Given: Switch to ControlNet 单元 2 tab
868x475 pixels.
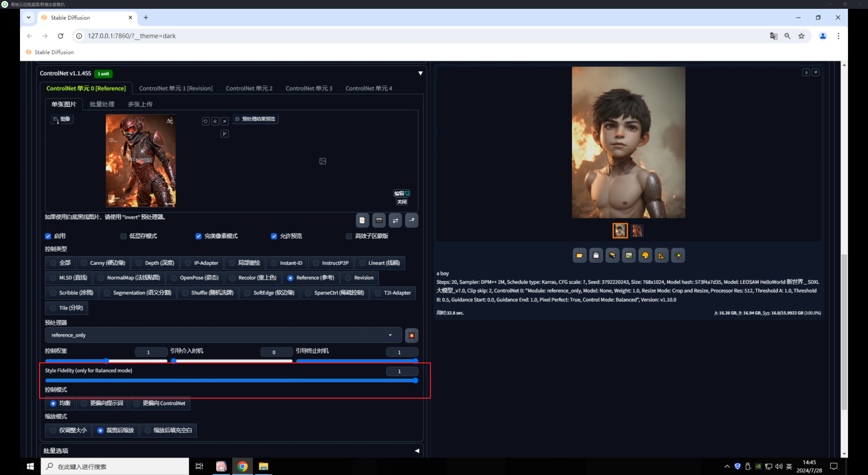Looking at the screenshot, I should pyautogui.click(x=249, y=88).
